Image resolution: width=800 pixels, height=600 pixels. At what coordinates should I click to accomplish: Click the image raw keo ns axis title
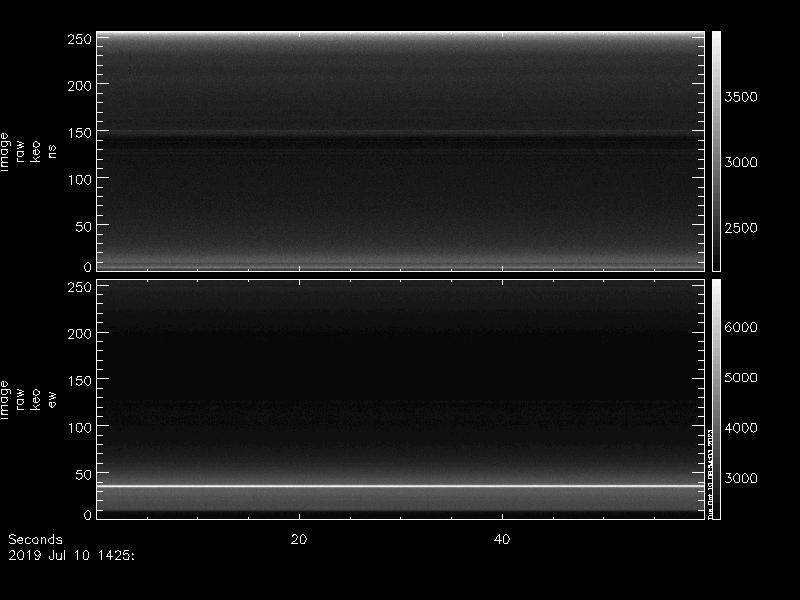click(x=28, y=152)
